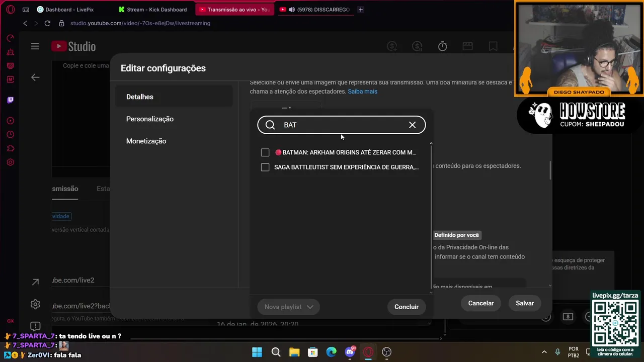Switch to the Transmissão ao vivo tab
Viewport: 644px width, 362px height.
[x=234, y=10]
